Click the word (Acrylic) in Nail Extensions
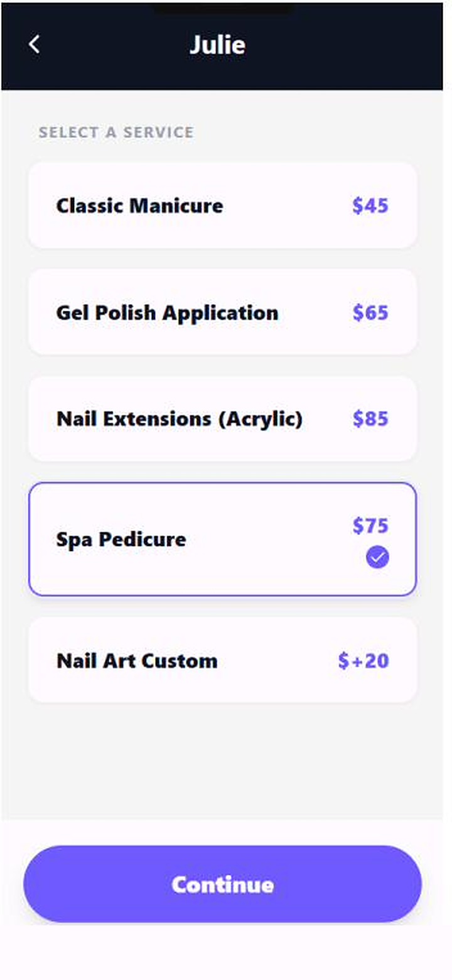Image resolution: width=452 pixels, height=980 pixels. pos(261,419)
